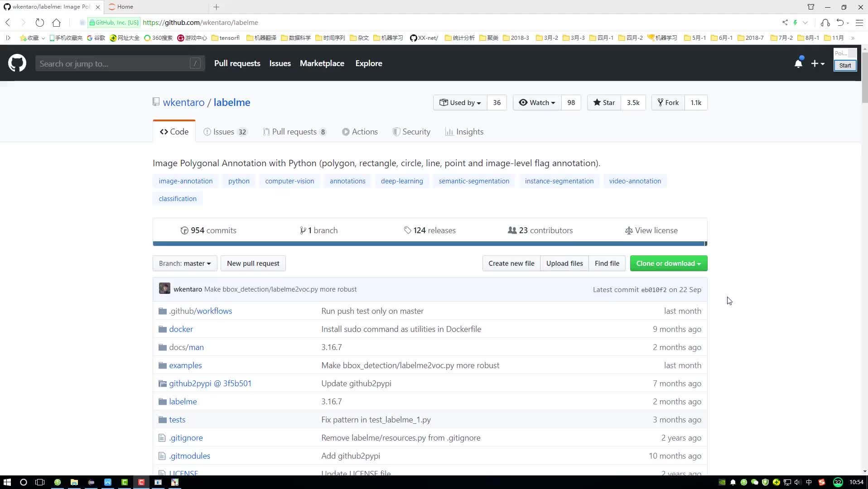Open the 1.1k forks count
Screen dimensions: 868x489
(x=696, y=103)
